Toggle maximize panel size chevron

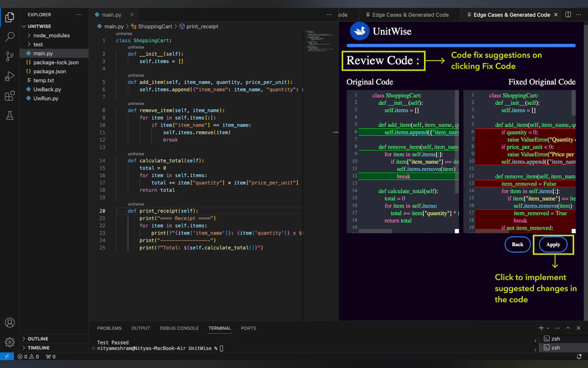click(568, 328)
